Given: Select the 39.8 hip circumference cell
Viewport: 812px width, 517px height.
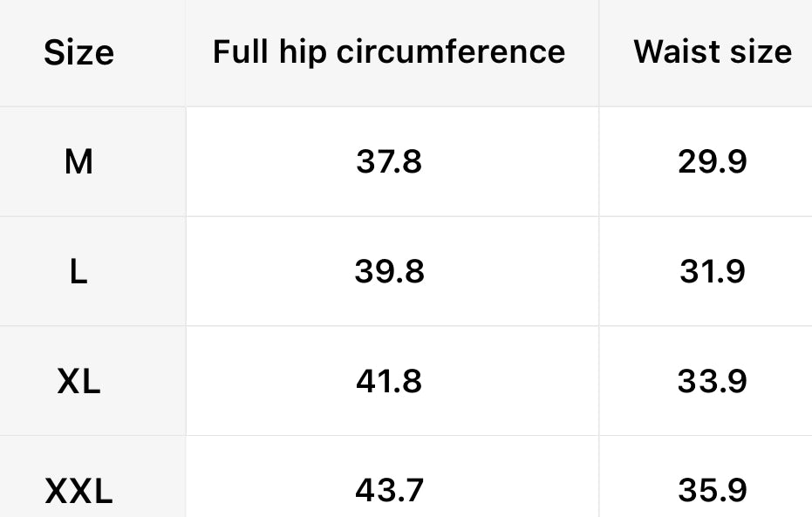Looking at the screenshot, I should pos(389,272).
